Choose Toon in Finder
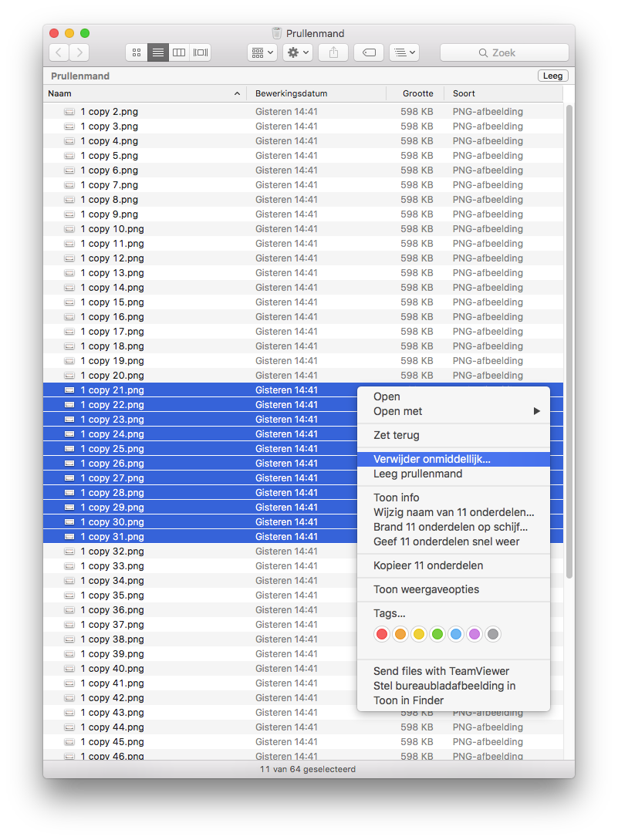618x840 pixels. point(454,700)
